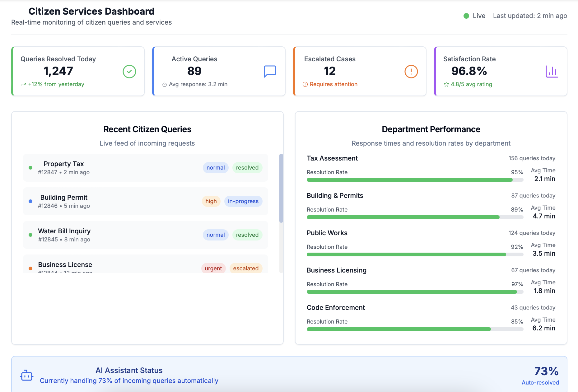
Task: Click the clock icon beside Avg response time
Action: click(164, 84)
